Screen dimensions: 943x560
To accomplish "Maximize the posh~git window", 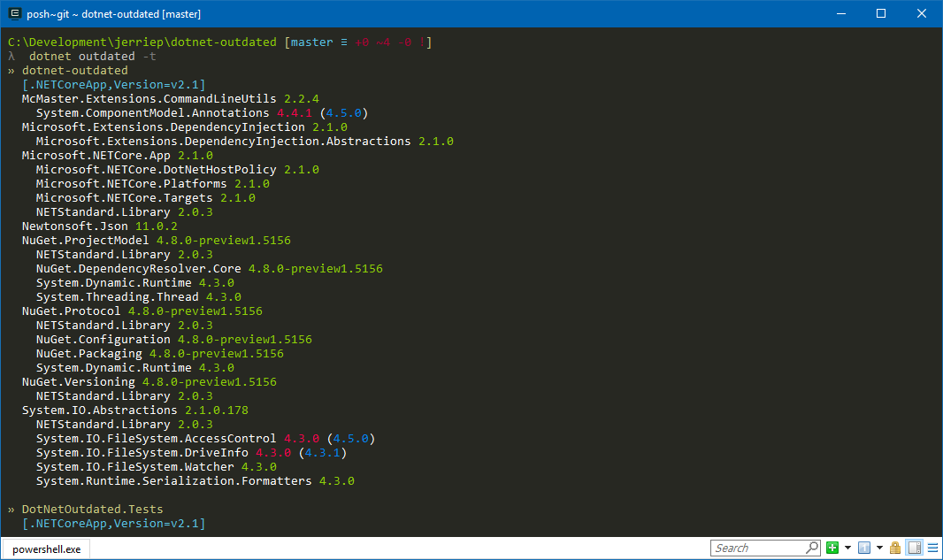I will point(881,13).
